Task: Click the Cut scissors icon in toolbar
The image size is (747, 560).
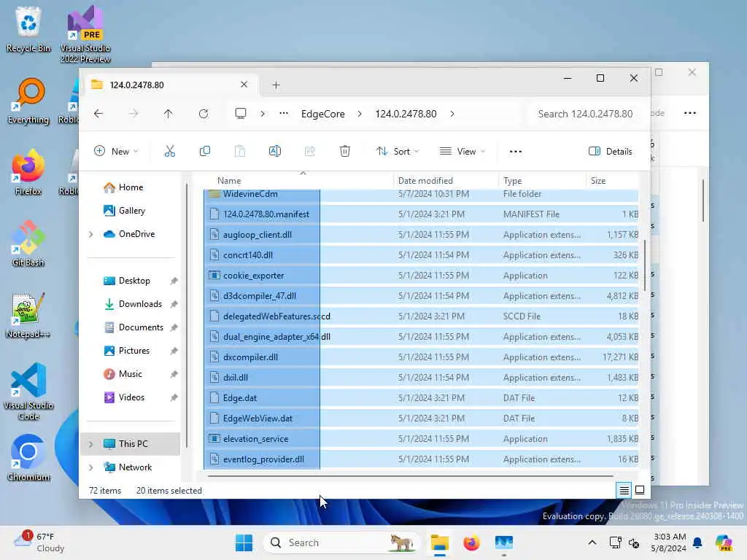Action: (x=169, y=152)
